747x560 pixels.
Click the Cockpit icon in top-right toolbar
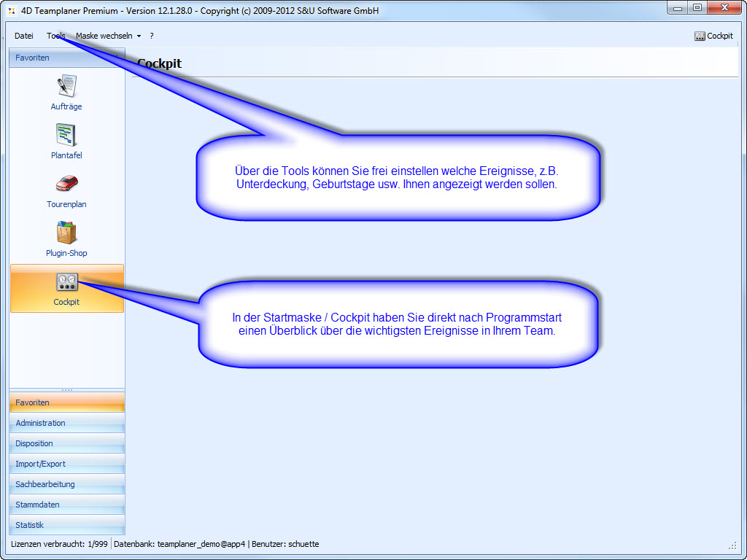(x=713, y=36)
